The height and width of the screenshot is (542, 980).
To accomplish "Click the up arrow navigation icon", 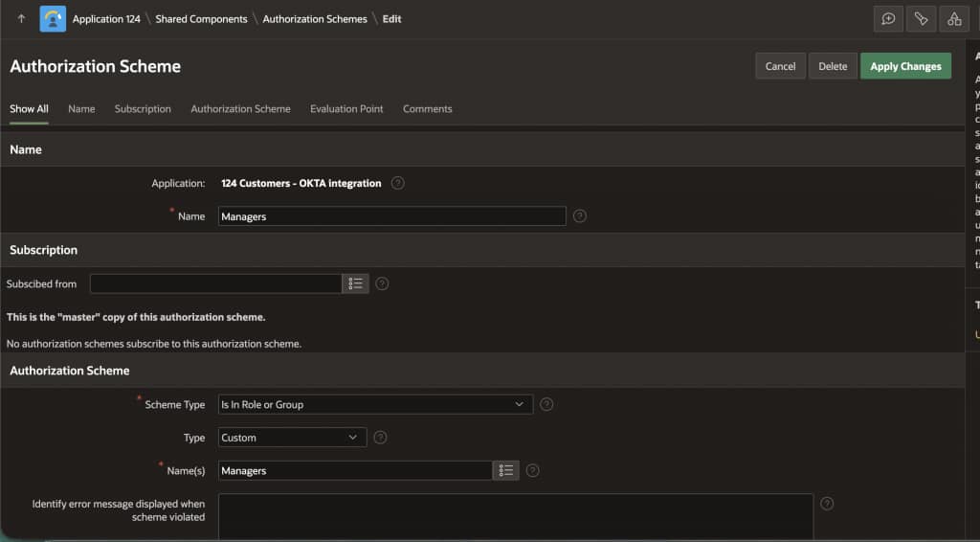I will (x=21, y=19).
